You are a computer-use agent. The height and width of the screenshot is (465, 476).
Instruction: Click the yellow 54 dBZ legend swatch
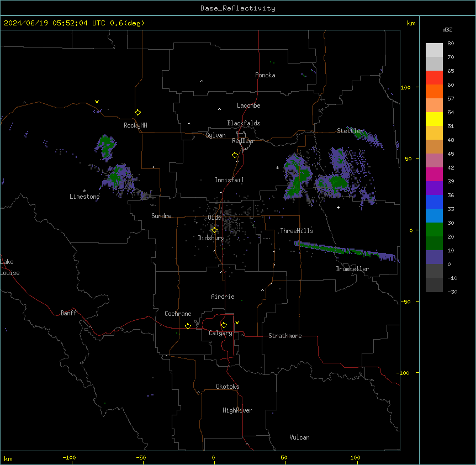pyautogui.click(x=434, y=119)
